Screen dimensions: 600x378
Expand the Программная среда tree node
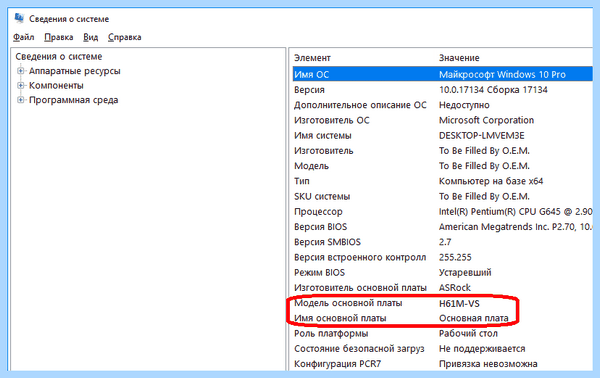pyautogui.click(x=21, y=100)
